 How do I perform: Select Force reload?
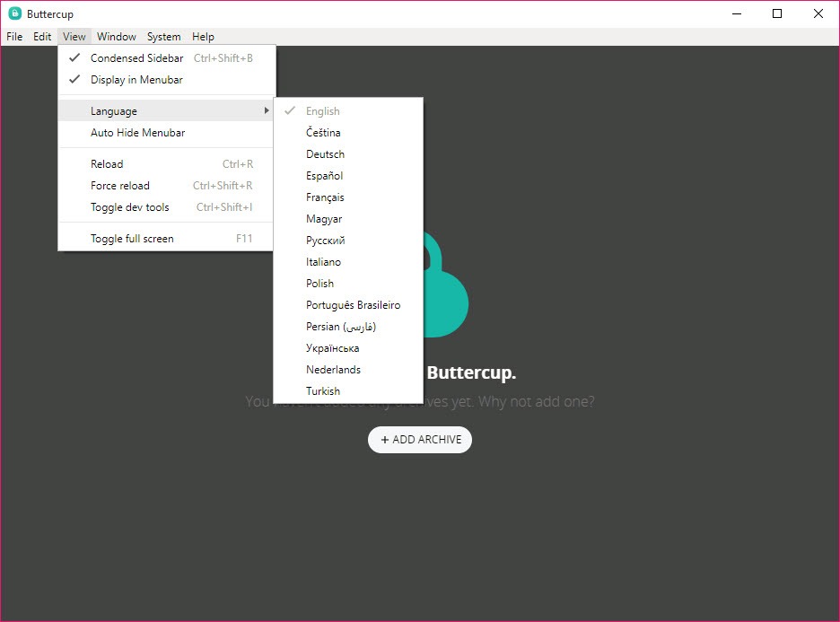tap(167, 186)
